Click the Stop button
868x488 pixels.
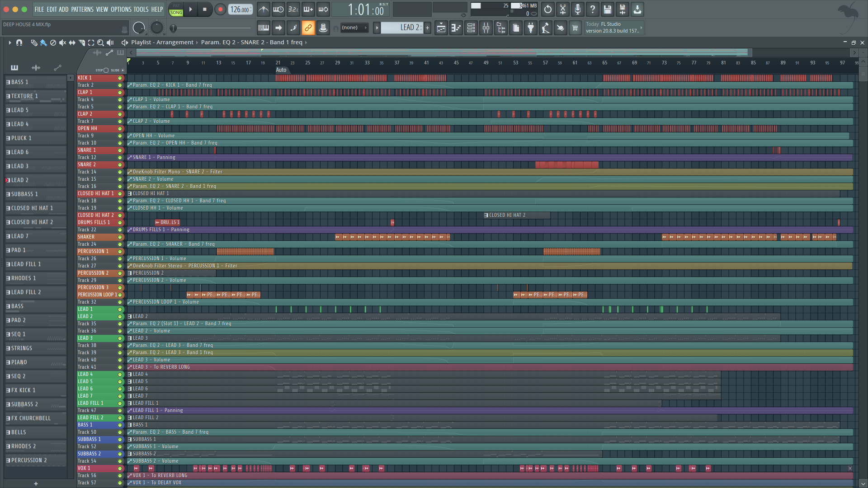(205, 9)
